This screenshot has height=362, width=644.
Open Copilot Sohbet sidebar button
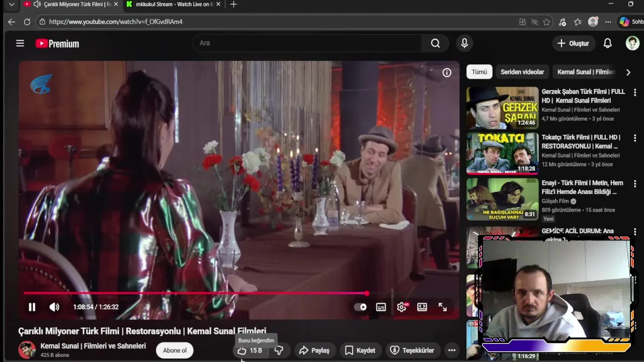pyautogui.click(x=631, y=22)
